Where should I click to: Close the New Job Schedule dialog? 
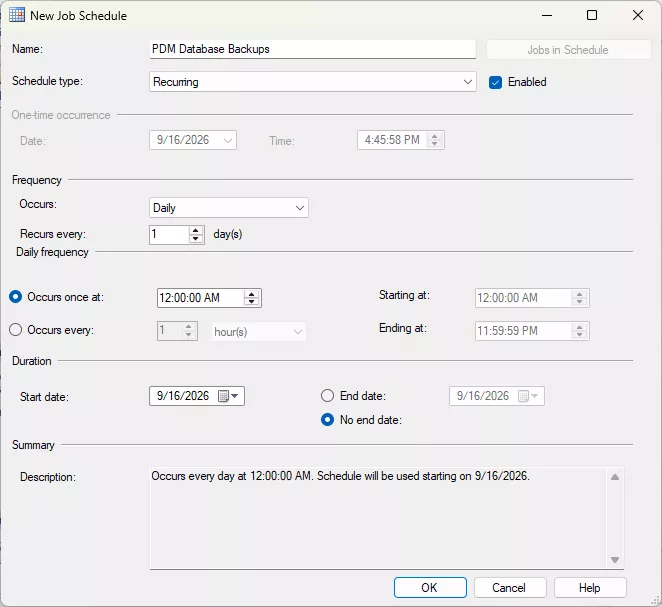pos(638,15)
